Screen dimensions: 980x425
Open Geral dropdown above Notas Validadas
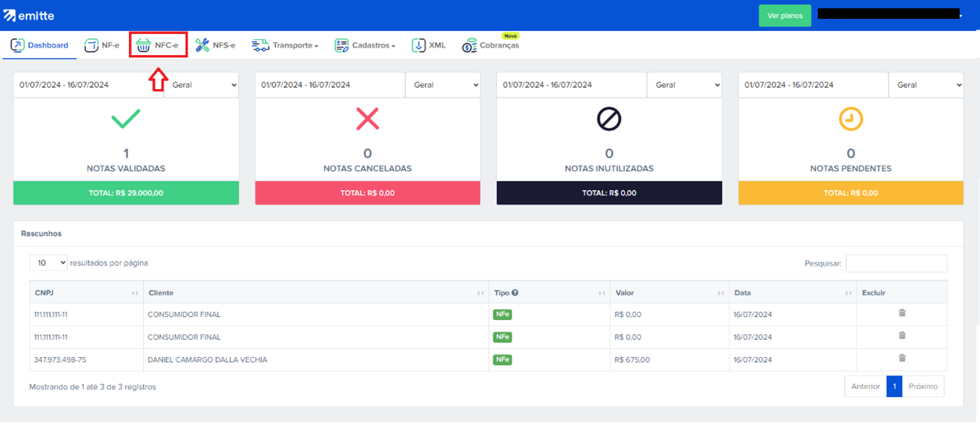pyautogui.click(x=201, y=85)
